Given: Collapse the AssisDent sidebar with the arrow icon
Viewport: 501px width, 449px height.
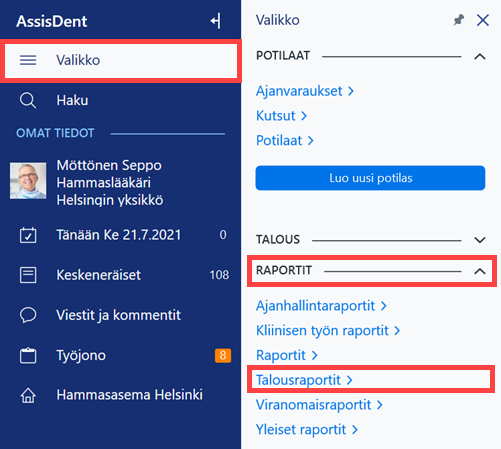Looking at the screenshot, I should [216, 21].
